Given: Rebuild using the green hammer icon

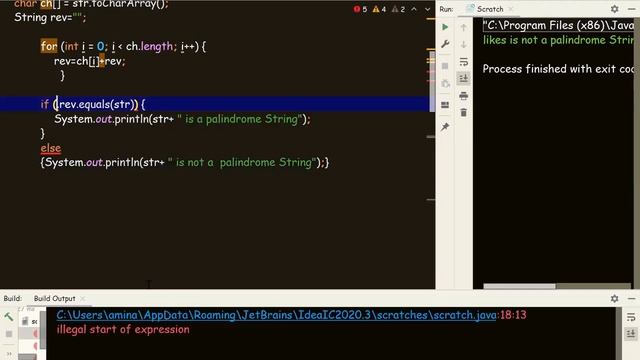Looking at the screenshot, I should (x=9, y=316).
